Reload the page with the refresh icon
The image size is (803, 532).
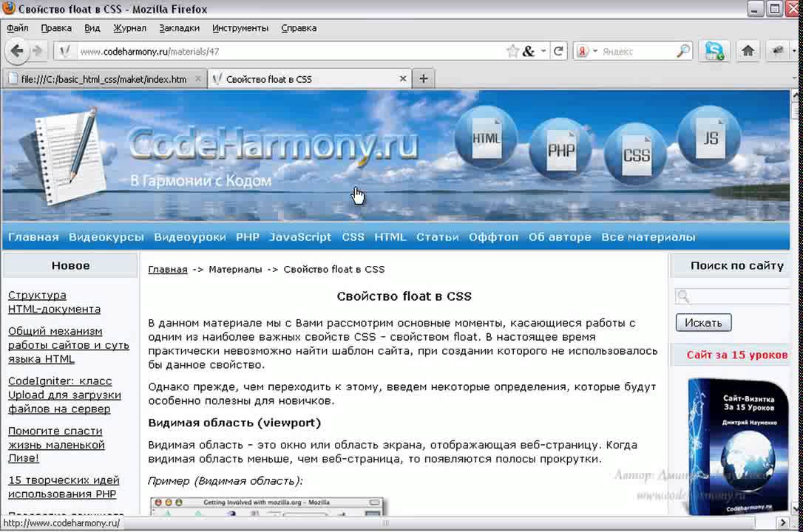[559, 52]
